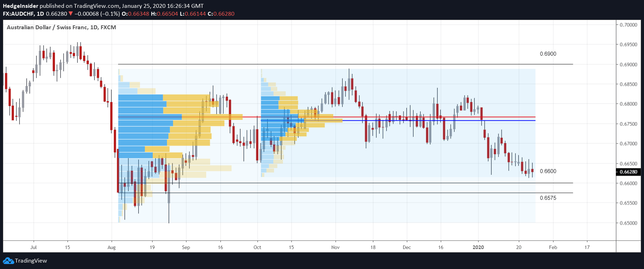Click the 0.6575 level label
The width and height of the screenshot is (644, 269).
(548, 198)
